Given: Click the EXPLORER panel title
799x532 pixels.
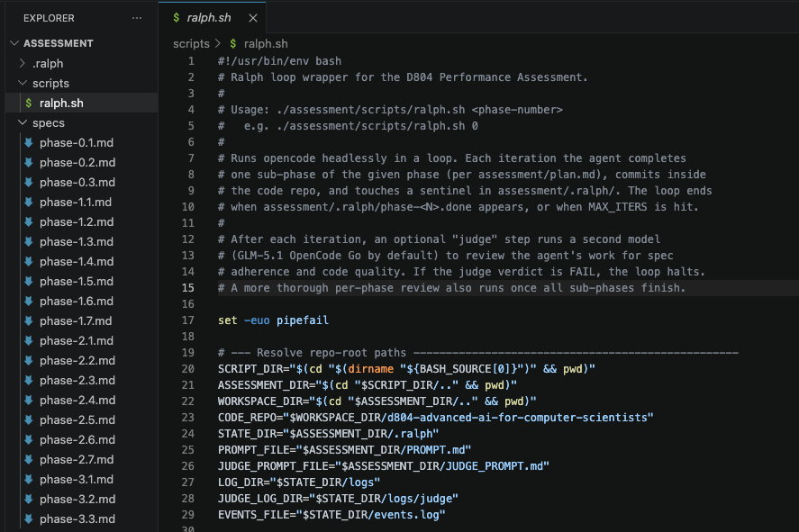Looking at the screenshot, I should pyautogui.click(x=49, y=18).
